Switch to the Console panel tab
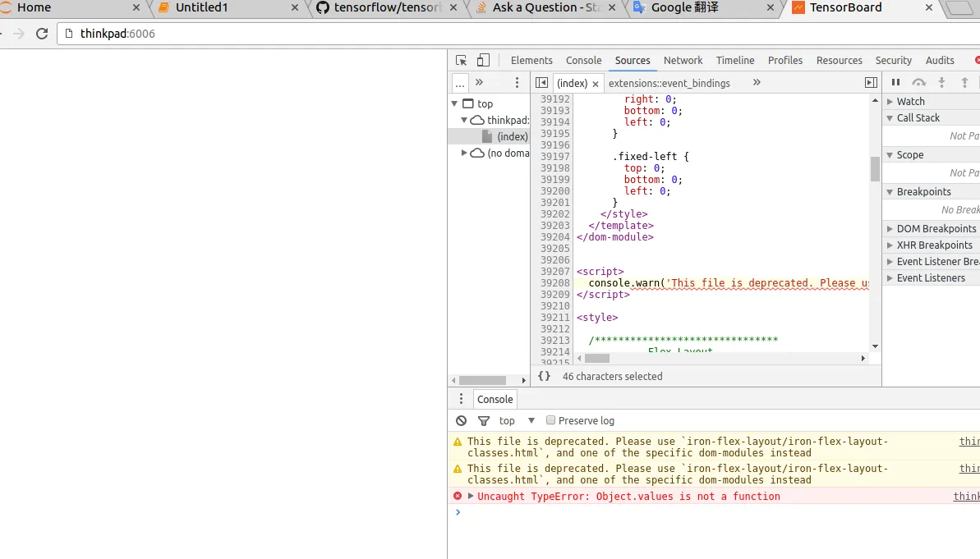Screen dimensions: 980x559 (584, 61)
